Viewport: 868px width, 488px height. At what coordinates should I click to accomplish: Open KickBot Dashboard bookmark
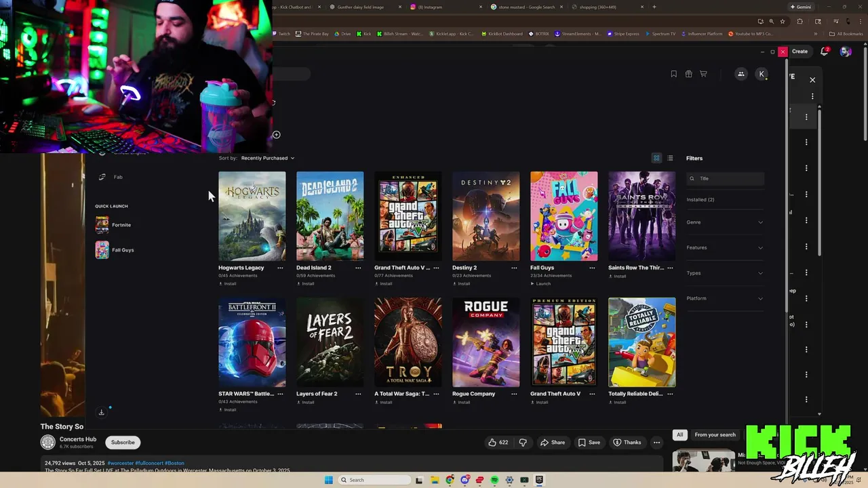(x=502, y=34)
